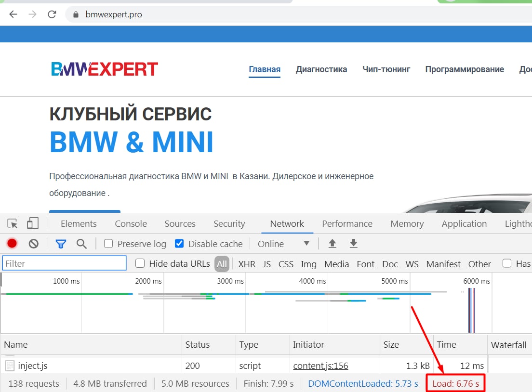This screenshot has height=392, width=532.
Task: Toggle the filter funnel icon
Action: [x=61, y=244]
